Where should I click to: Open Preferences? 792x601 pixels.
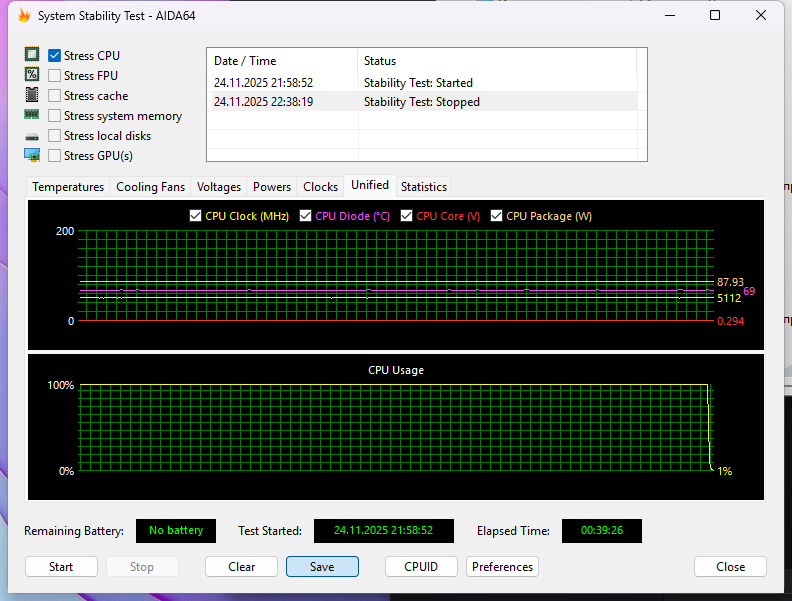[x=502, y=567]
